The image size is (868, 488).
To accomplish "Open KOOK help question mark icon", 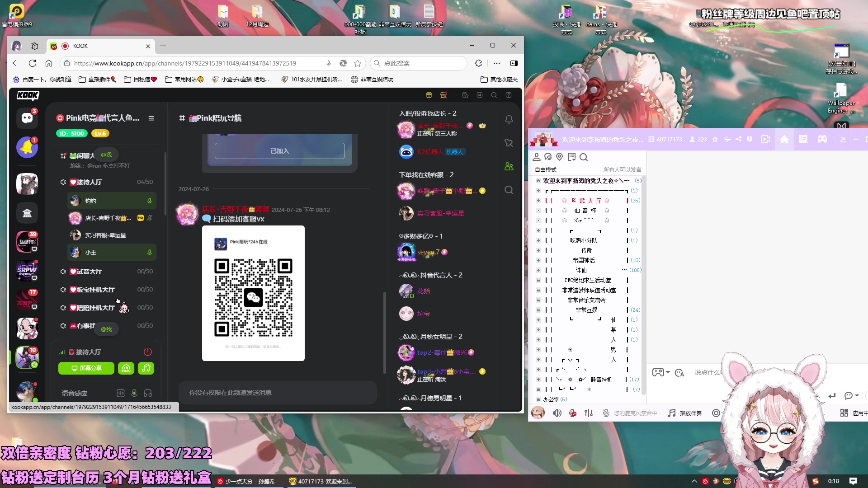I will [x=509, y=95].
